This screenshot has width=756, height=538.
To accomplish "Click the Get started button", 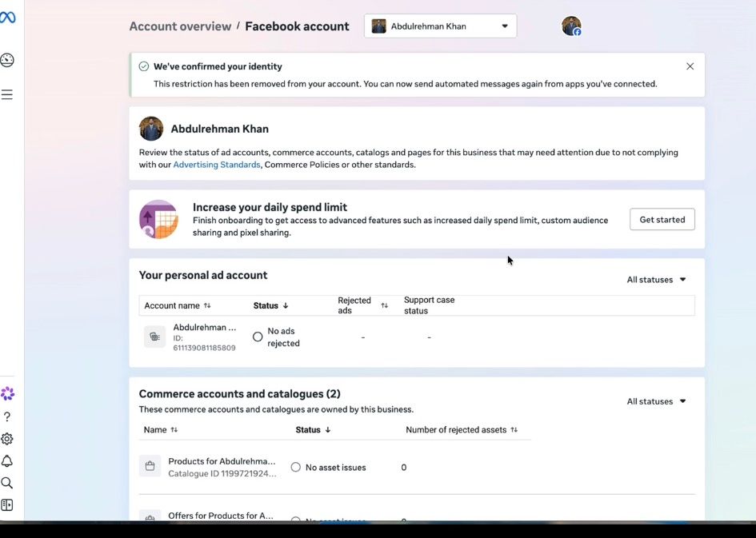I will pos(662,219).
